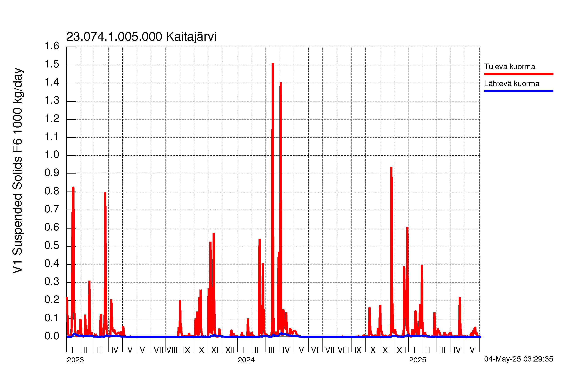The width and height of the screenshot is (588, 370).
Task: Click the y-axis value '0.9'
Action: 52,173
